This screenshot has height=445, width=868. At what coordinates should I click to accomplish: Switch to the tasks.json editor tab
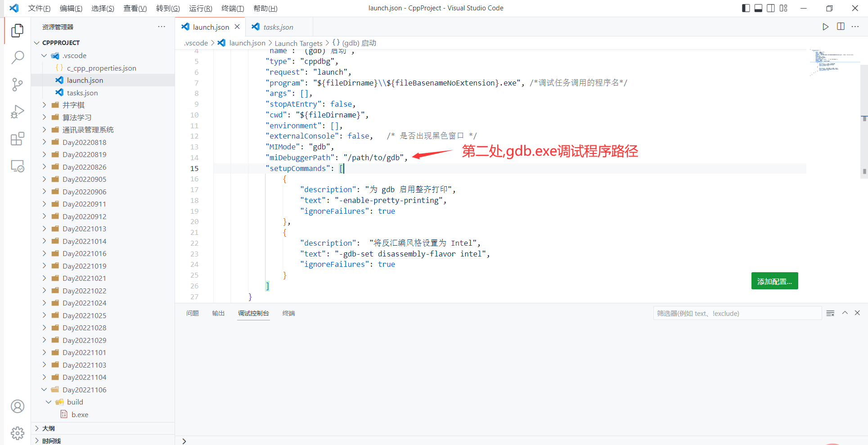click(278, 27)
